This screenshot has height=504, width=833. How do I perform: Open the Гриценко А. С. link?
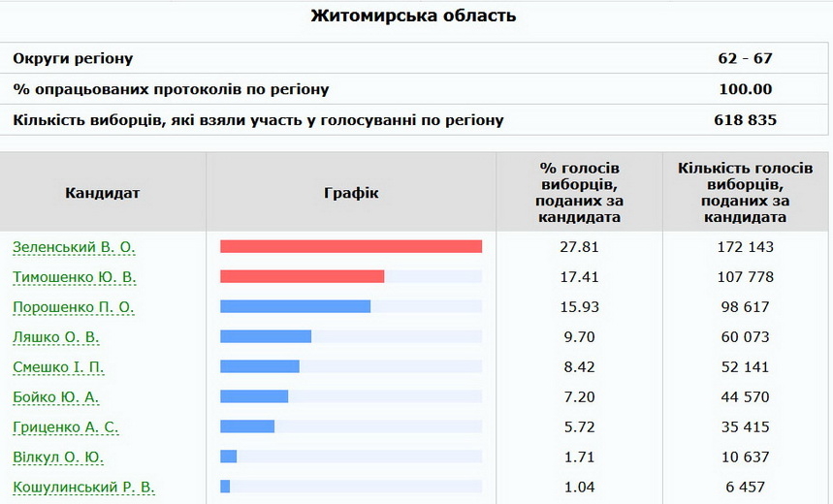tap(66, 427)
